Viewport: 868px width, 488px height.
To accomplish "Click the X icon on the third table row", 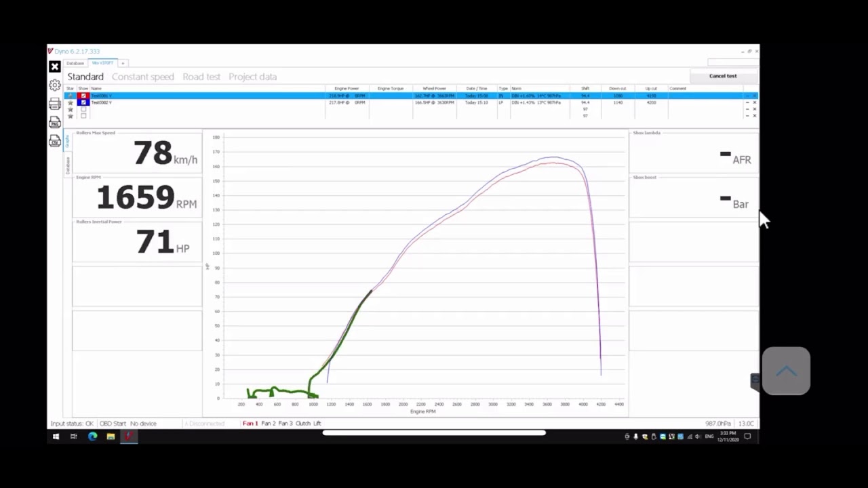I will tap(754, 109).
